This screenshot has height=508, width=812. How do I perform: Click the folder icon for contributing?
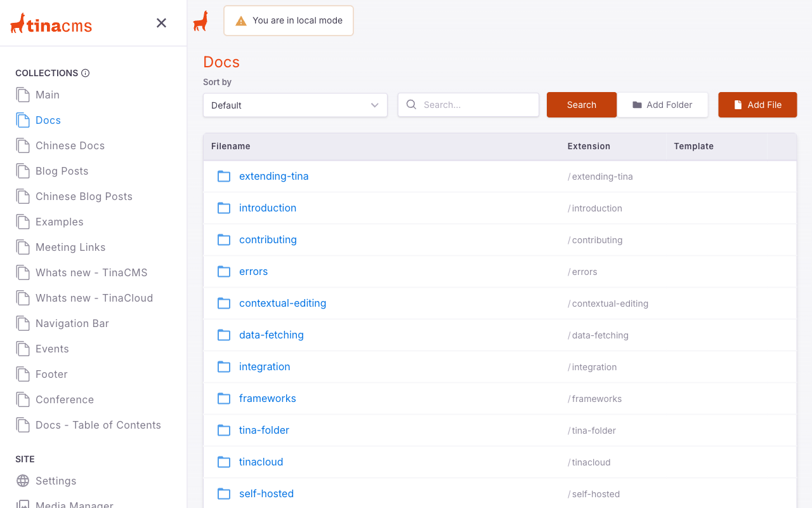224,239
